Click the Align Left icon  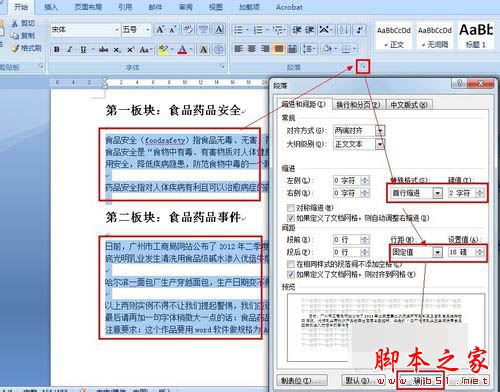pos(238,49)
